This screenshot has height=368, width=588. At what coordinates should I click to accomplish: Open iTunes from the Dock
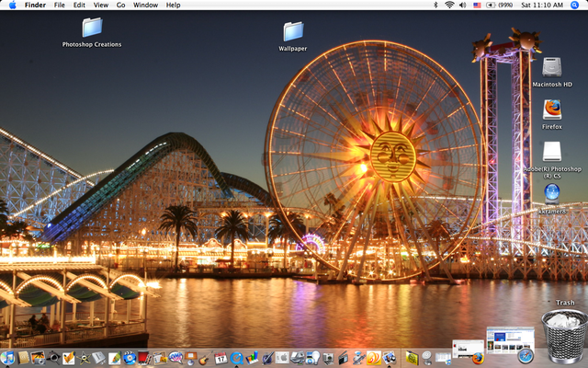7,358
